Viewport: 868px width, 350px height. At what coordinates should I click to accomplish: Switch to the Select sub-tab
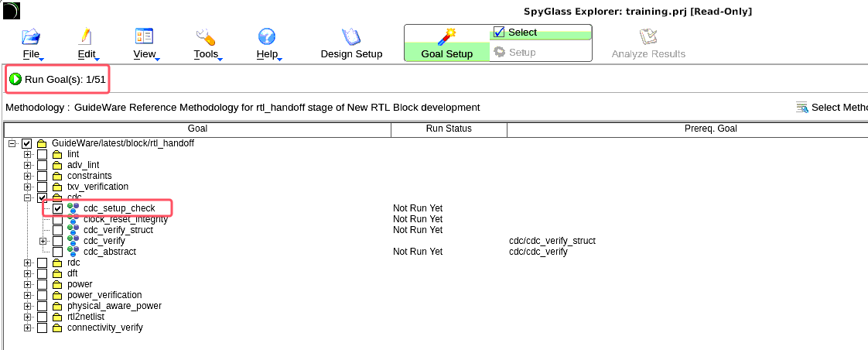pos(540,33)
